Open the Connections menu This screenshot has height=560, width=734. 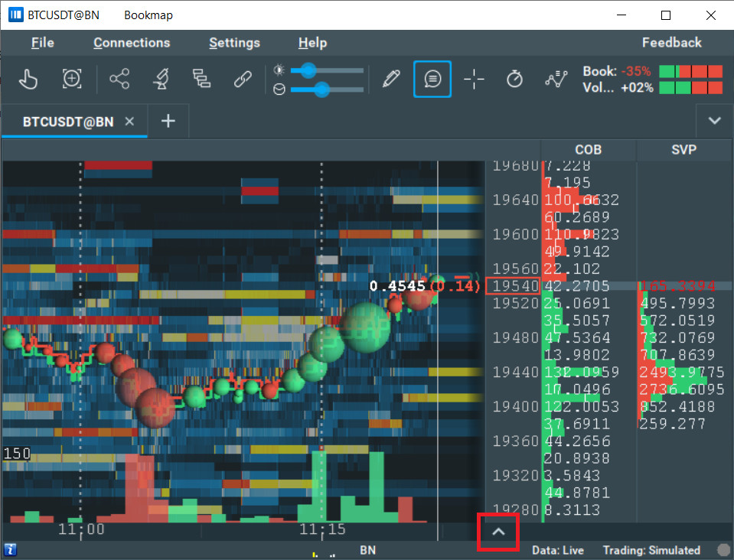132,43
